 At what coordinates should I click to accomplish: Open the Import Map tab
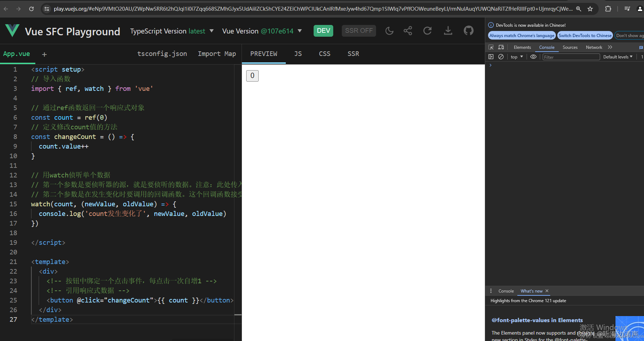pos(217,54)
